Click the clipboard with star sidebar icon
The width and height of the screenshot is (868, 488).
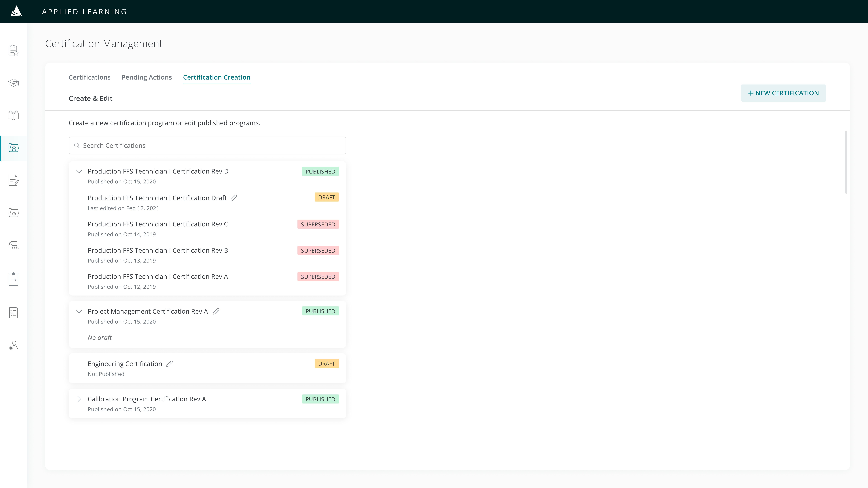[13, 50]
